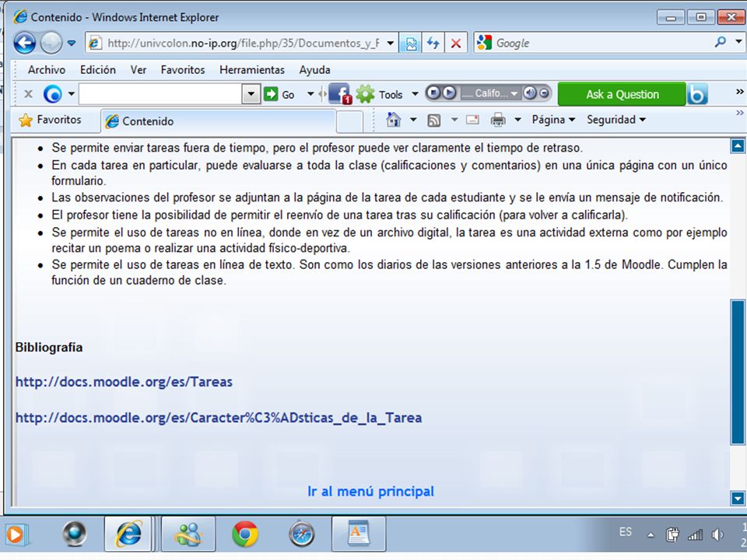Click the Forward navigation arrow
Screen dimensions: 747x560
[51, 43]
